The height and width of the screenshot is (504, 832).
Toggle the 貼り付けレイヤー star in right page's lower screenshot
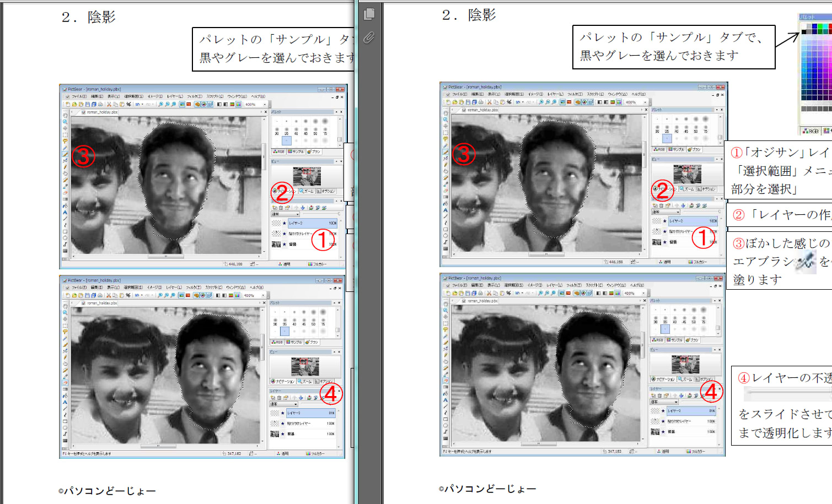663,421
